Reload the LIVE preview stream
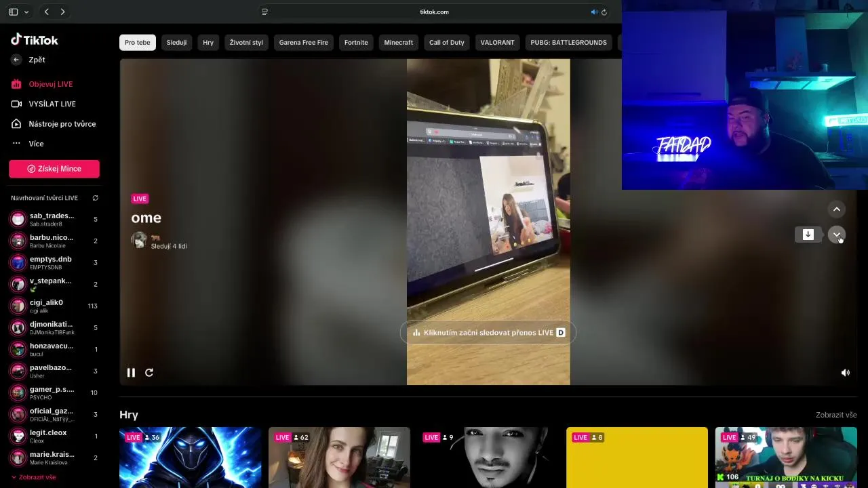The height and width of the screenshot is (488, 868). 149,372
